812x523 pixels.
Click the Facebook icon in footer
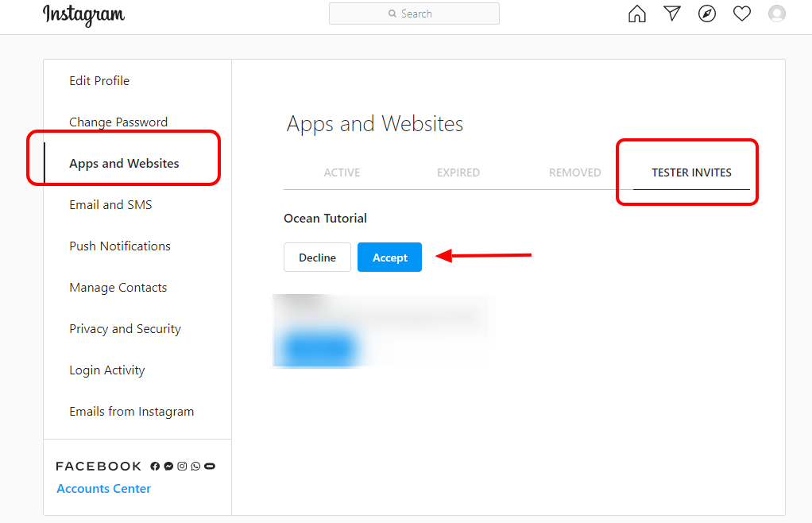pyautogui.click(x=155, y=466)
